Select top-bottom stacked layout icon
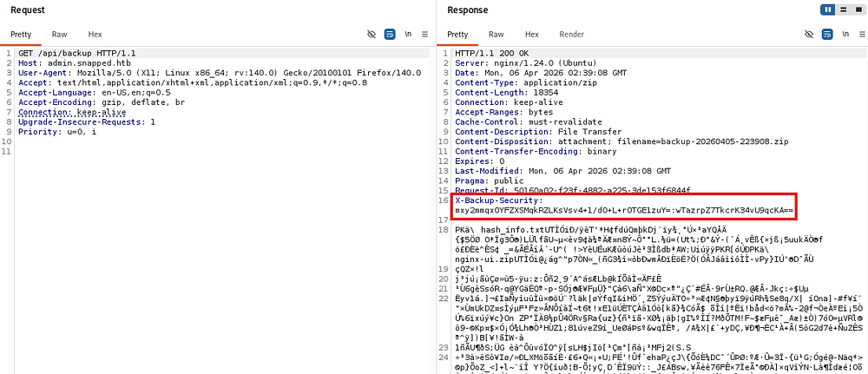Viewport: 868px width, 374px height. click(841, 10)
